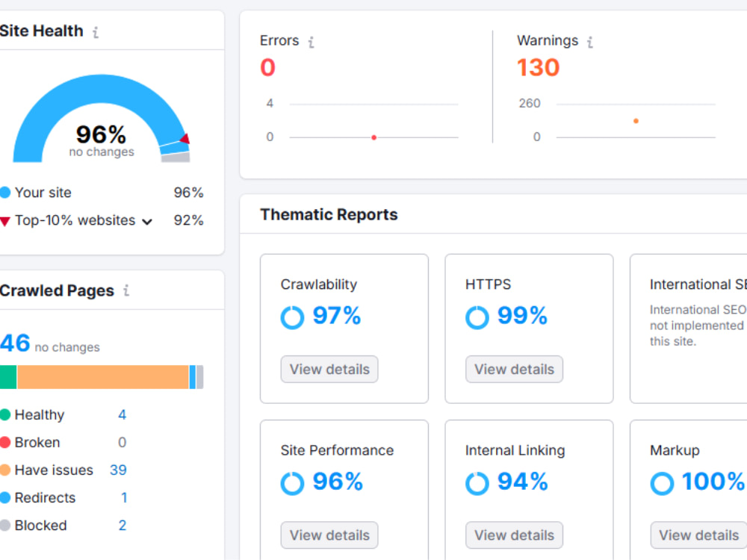747x560 pixels.
Task: Click the Have issues label
Action: pyautogui.click(x=54, y=470)
